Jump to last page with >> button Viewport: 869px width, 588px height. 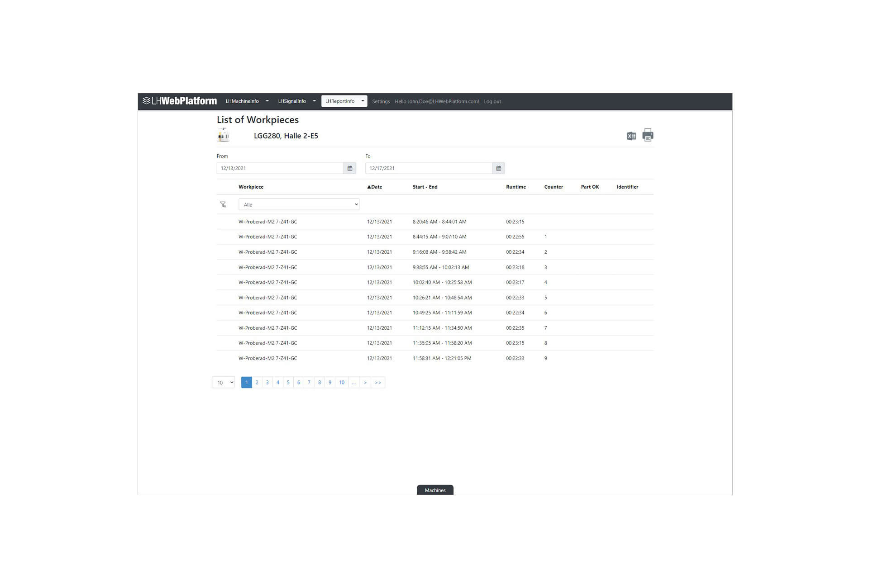pyautogui.click(x=378, y=383)
